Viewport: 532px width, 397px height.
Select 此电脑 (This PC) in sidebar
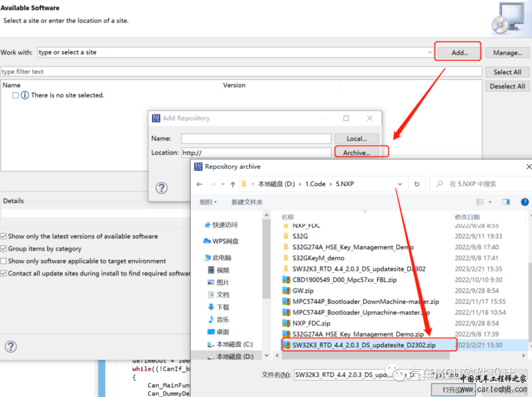point(218,257)
